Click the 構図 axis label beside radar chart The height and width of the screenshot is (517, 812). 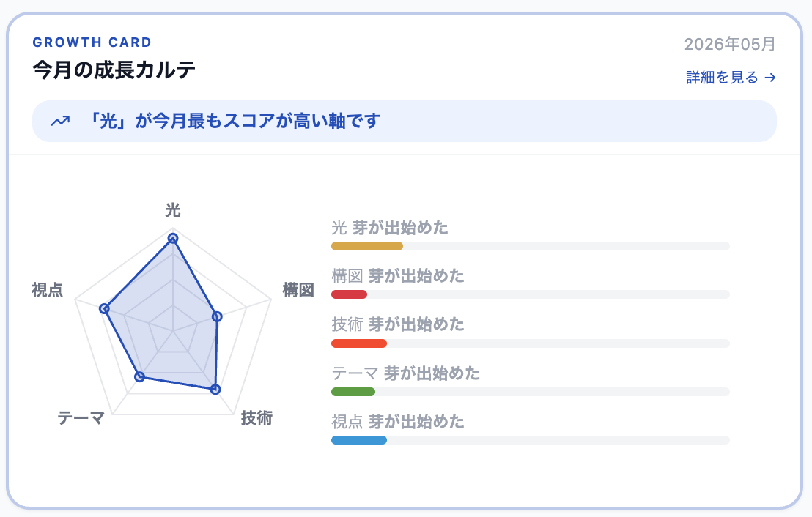[298, 290]
